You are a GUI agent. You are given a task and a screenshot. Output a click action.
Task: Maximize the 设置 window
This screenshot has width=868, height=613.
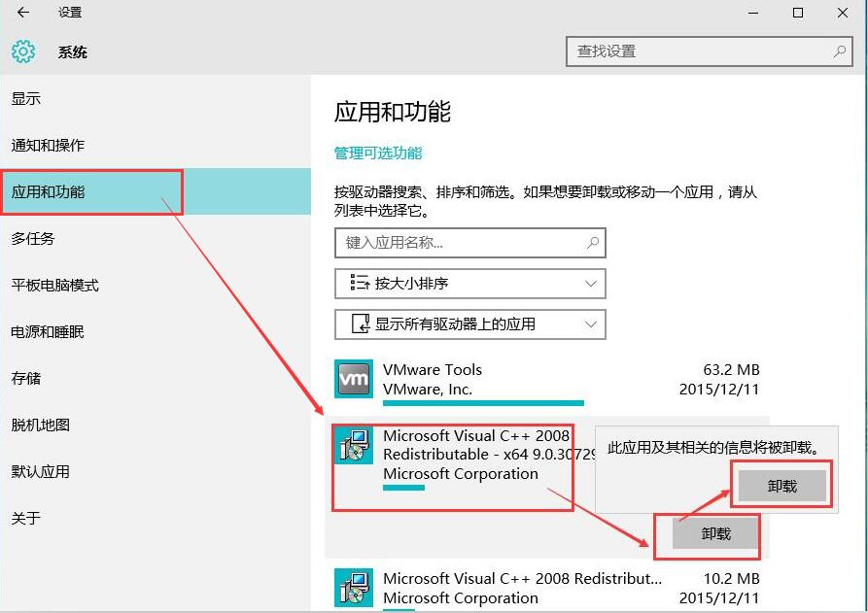[798, 13]
